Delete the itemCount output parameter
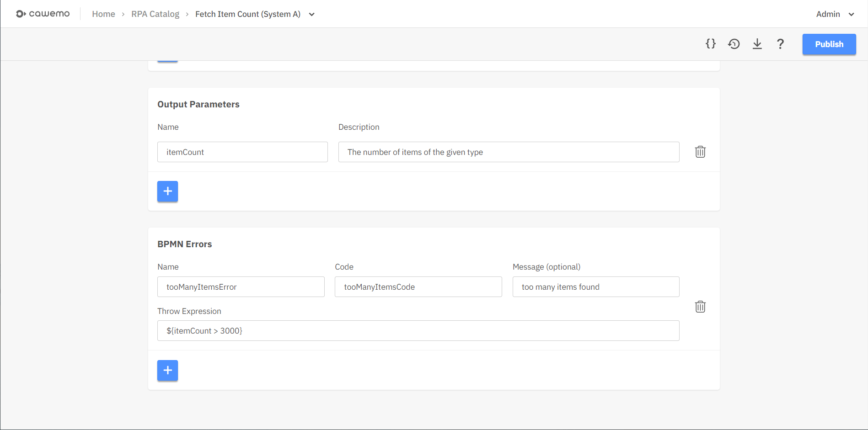 click(700, 152)
